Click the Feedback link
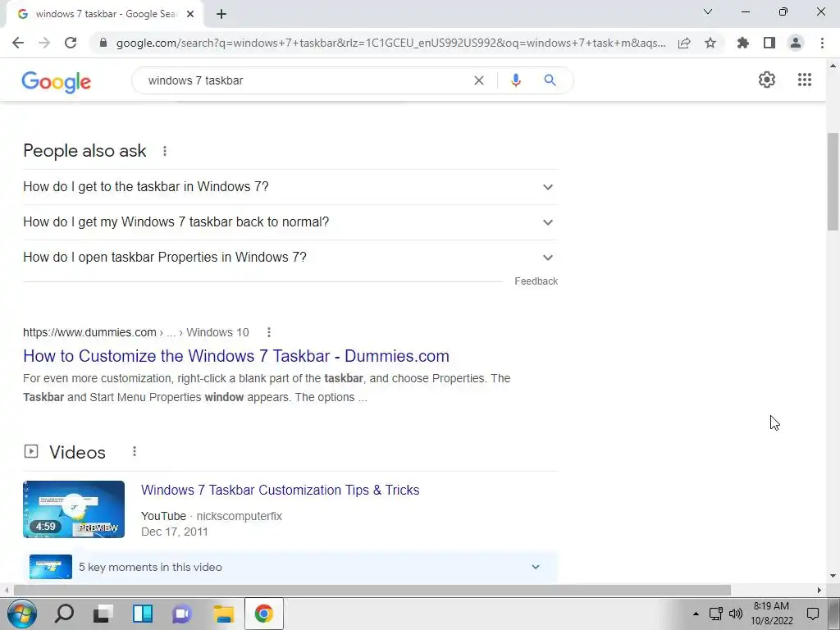840x630 pixels. point(536,281)
